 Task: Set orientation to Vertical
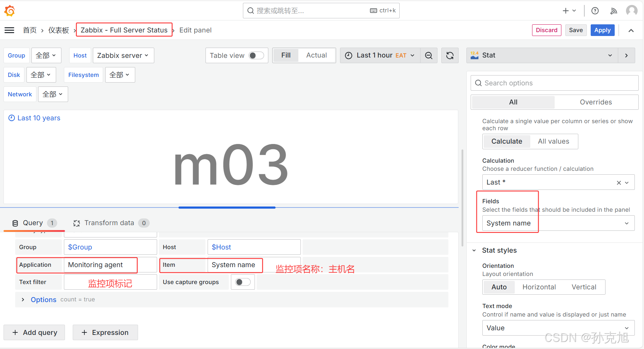(584, 287)
